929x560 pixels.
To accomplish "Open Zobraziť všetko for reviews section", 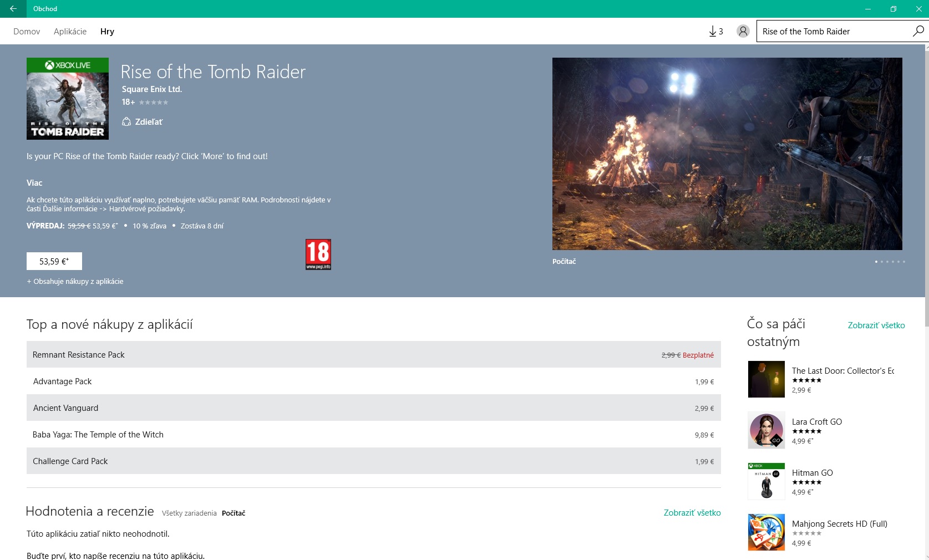I will click(692, 513).
